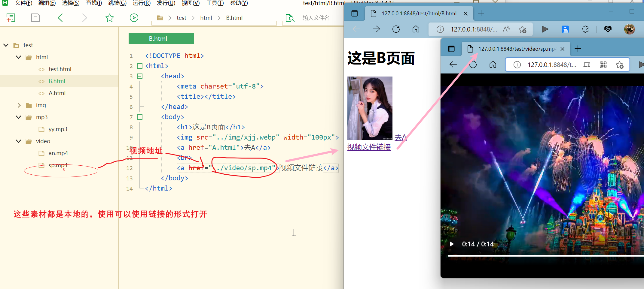This screenshot has height=289, width=644.
Task: Collapse the test project folder
Action: click(x=6, y=45)
